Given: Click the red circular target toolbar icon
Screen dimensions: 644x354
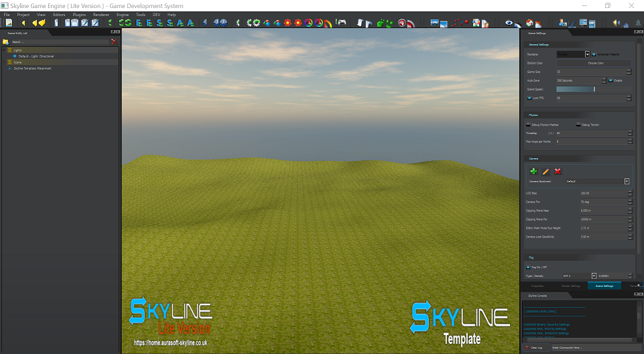Looking at the screenshot, I should (401, 23).
